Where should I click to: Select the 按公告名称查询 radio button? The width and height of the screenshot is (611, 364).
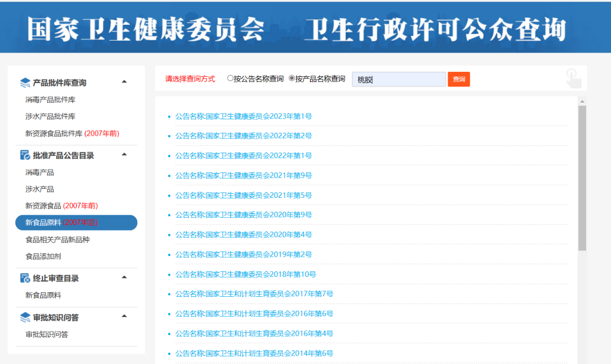click(x=230, y=78)
